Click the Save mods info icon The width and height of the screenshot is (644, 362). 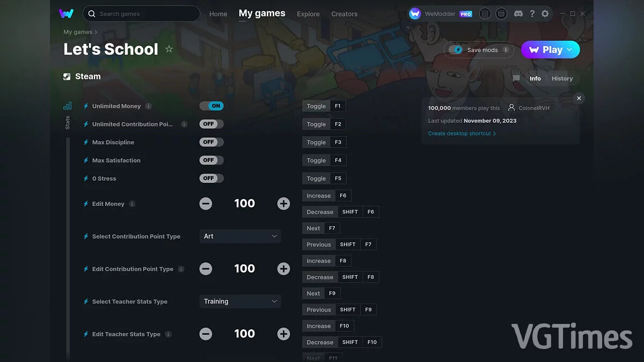coord(506,50)
